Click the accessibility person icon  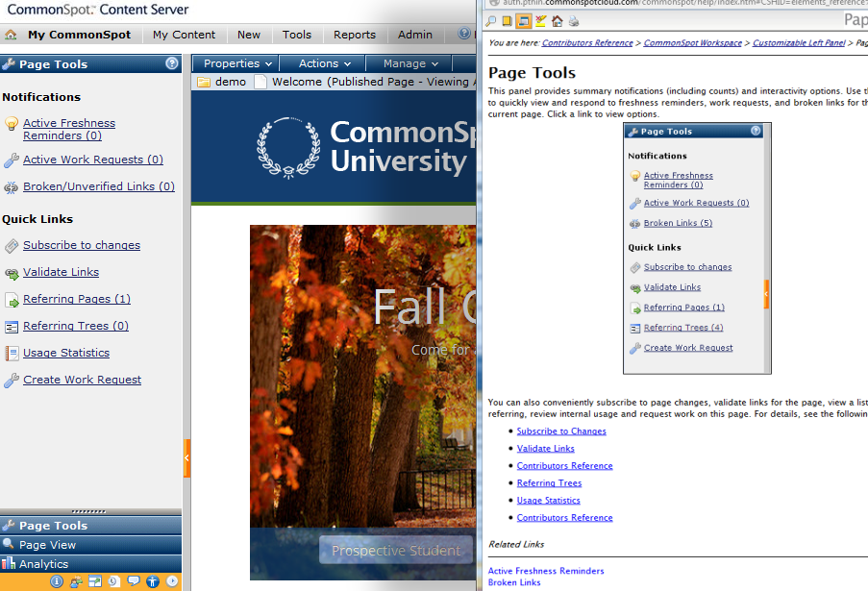point(153,581)
